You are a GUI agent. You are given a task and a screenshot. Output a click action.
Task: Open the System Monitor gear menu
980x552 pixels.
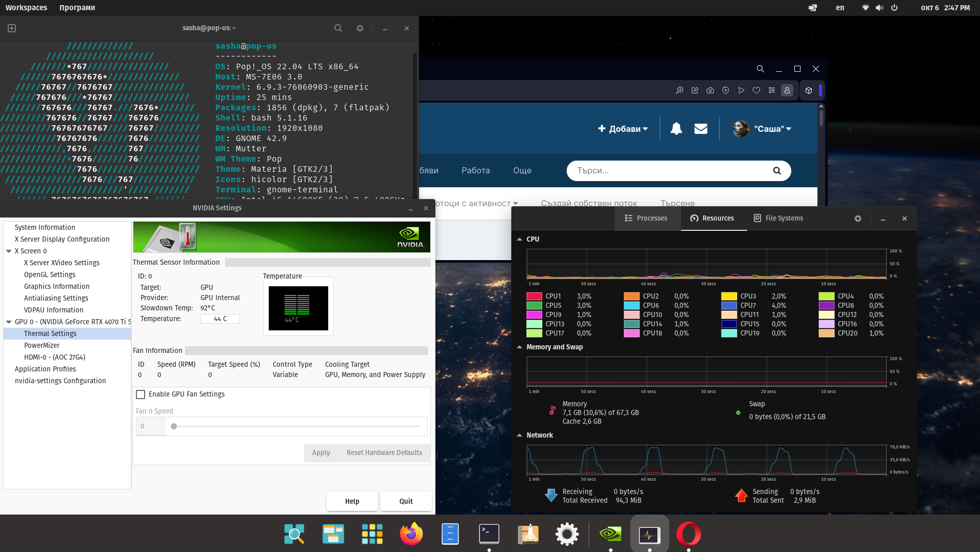pos(858,219)
